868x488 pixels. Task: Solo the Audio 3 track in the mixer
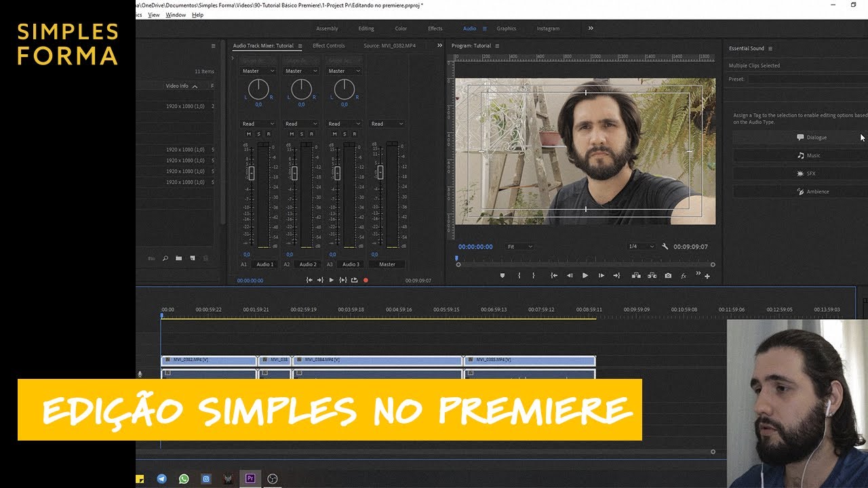(x=344, y=134)
